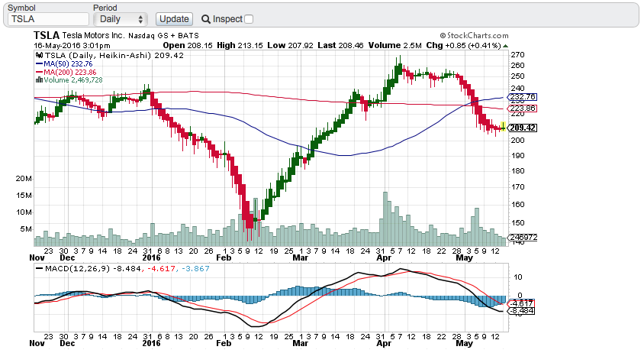Click the Low 207.92 header value
Viewport: 644px width, 353px height.
pyautogui.click(x=290, y=45)
